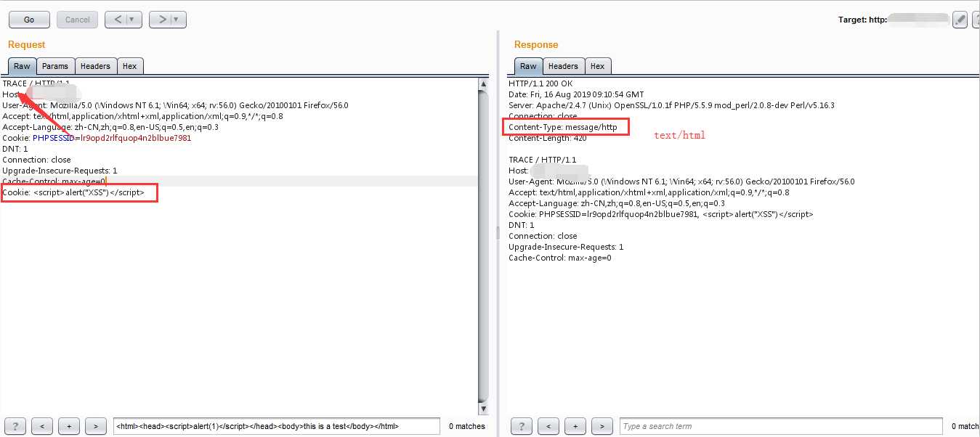Click 'Content-Type: message/http' in the Response
The width and height of the screenshot is (980, 437).
click(563, 127)
